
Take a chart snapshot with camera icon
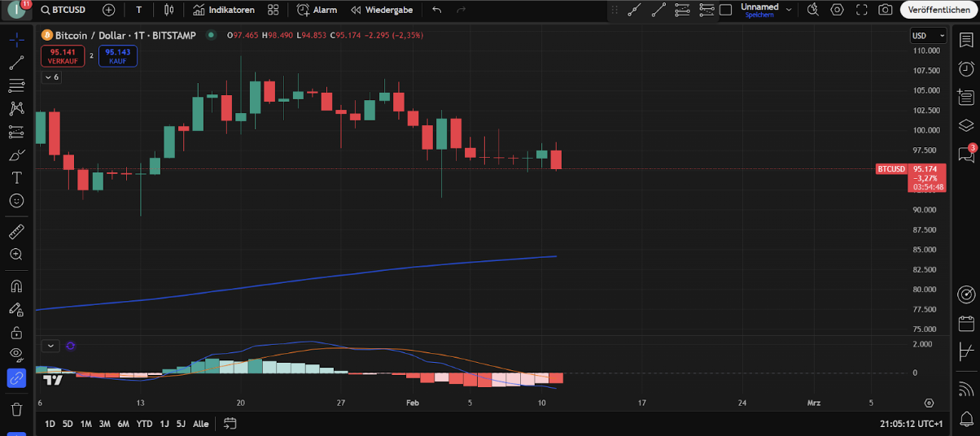click(x=886, y=10)
